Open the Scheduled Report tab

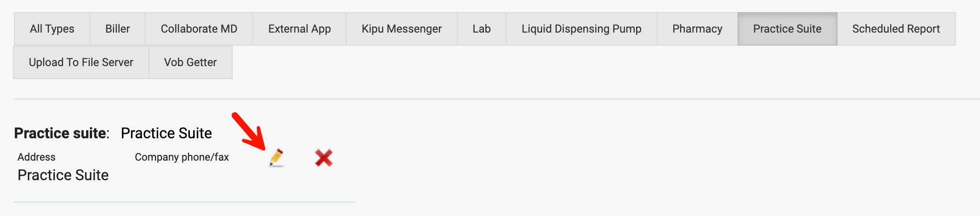(896, 29)
